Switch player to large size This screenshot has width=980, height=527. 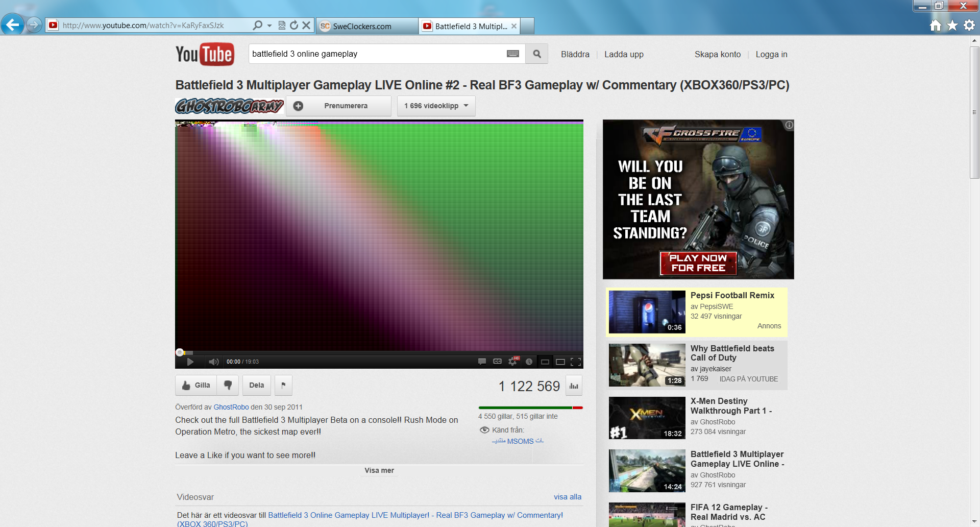point(560,362)
